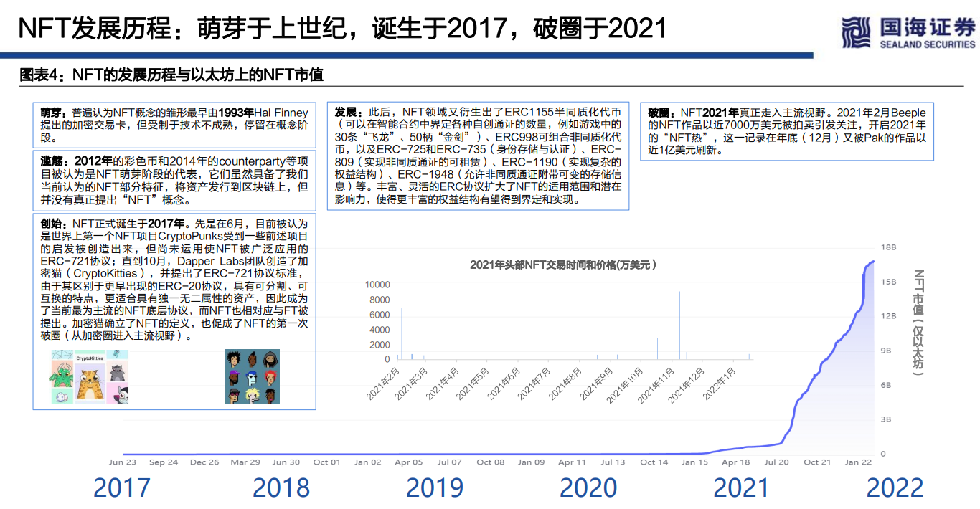Click the tallest bar near 2021年12月
Screen dimensions: 980x509
[x=680, y=325]
